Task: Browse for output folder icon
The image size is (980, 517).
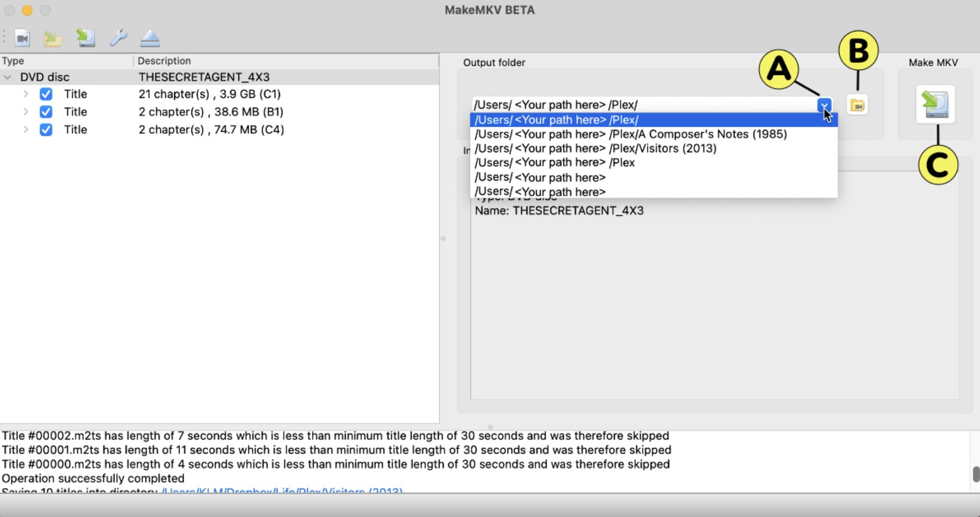Action: (857, 105)
